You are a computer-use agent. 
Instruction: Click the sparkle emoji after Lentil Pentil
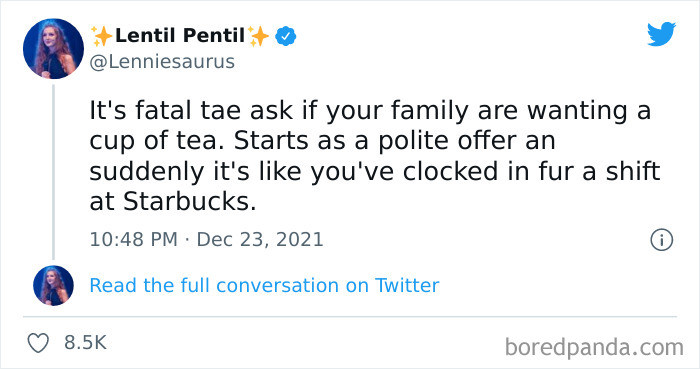258,36
